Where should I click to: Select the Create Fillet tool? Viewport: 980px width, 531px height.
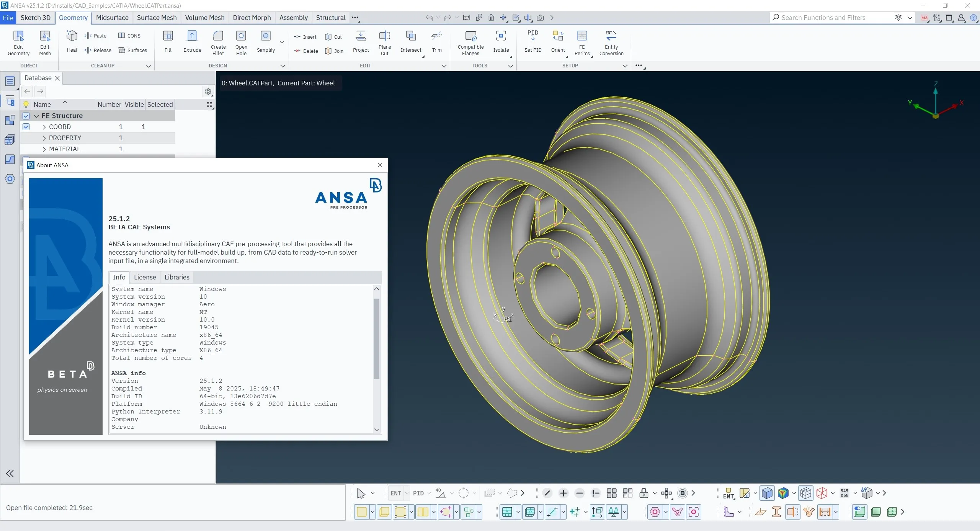[x=218, y=43]
